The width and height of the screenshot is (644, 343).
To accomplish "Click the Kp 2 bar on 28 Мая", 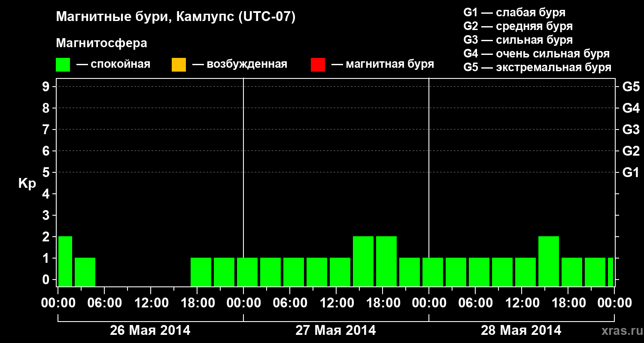I will [x=549, y=261].
